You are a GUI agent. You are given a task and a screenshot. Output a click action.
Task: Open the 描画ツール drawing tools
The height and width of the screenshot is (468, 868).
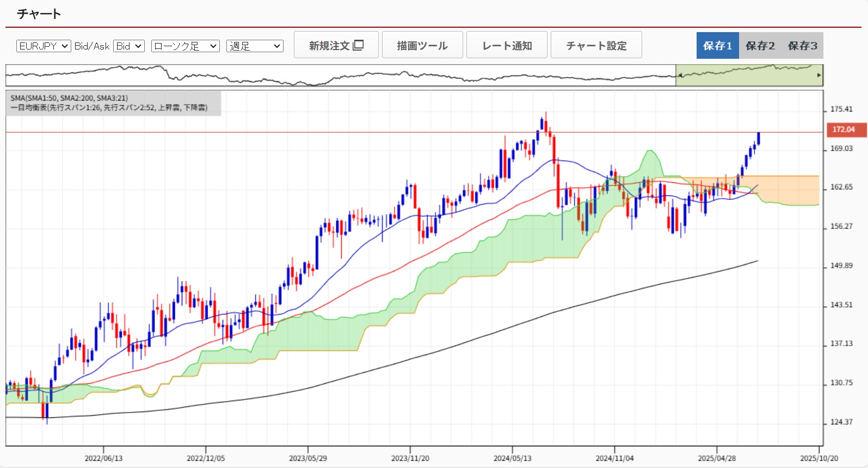tap(422, 45)
